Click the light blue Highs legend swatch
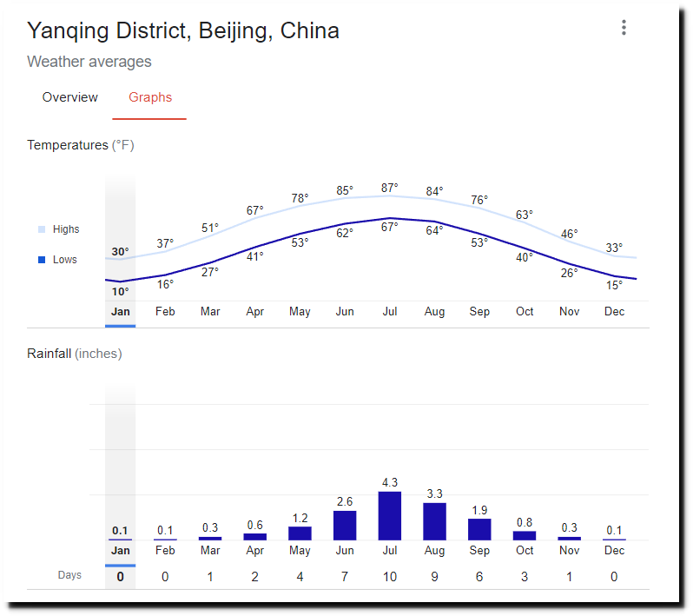This screenshot has height=616, width=693. [x=42, y=229]
